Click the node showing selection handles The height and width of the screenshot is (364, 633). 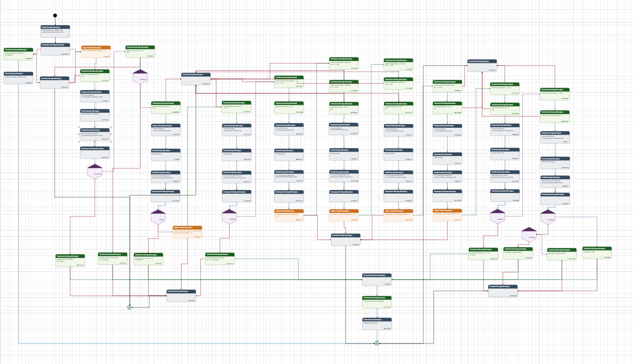(95, 134)
